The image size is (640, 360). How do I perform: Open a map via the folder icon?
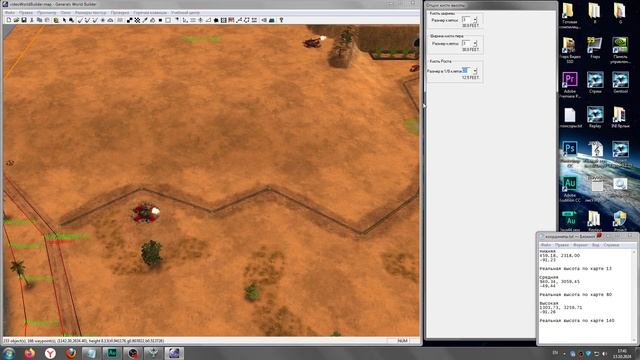pyautogui.click(x=16, y=20)
